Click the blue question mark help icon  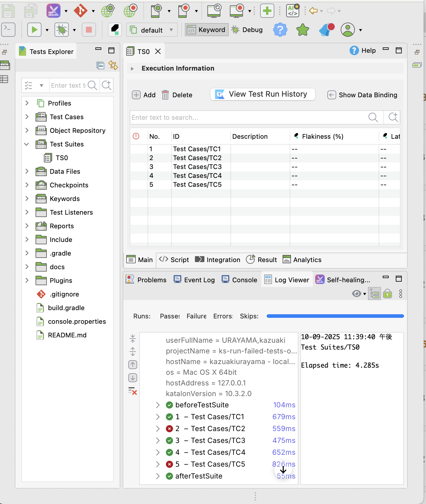[x=280, y=30]
